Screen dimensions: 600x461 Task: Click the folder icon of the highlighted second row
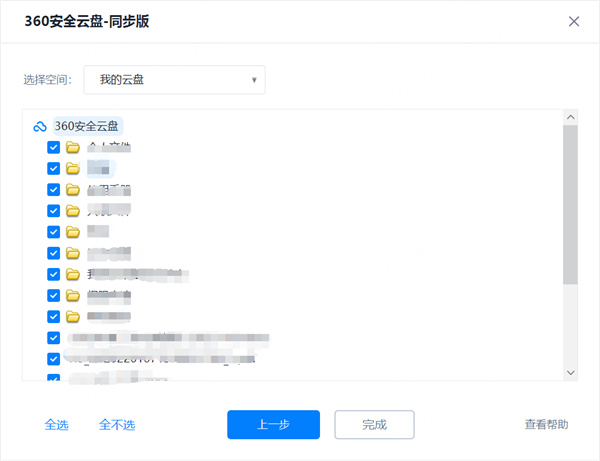coord(73,168)
